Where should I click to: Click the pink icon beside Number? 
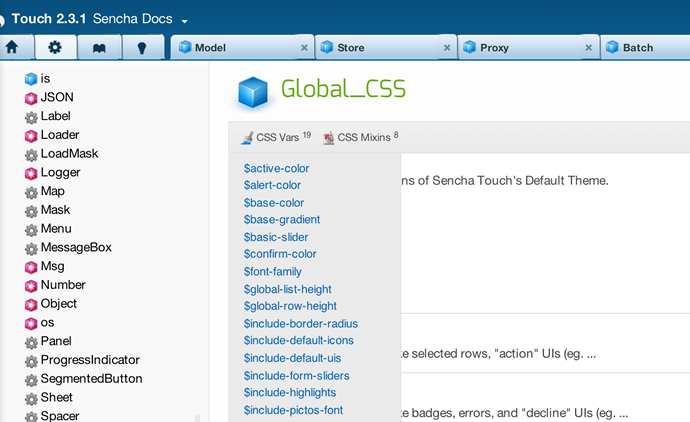31,286
